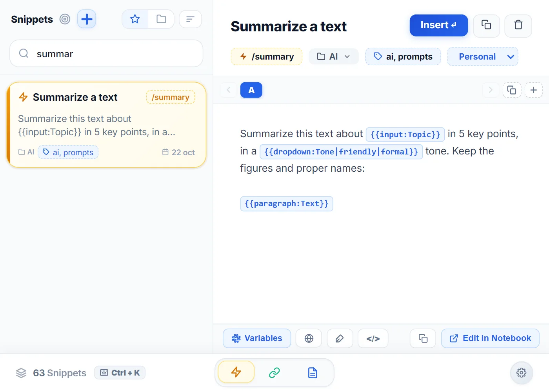Open the Personal workspace dropdown
This screenshot has width=549, height=392.
pyautogui.click(x=483, y=56)
